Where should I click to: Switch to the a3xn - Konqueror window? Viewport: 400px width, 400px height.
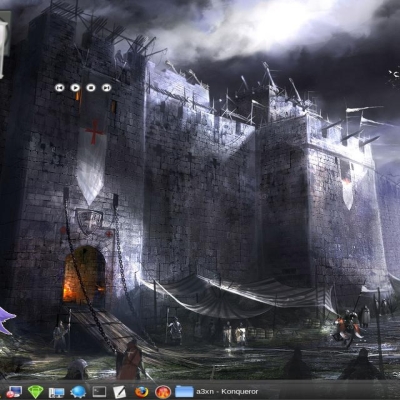(x=227, y=392)
